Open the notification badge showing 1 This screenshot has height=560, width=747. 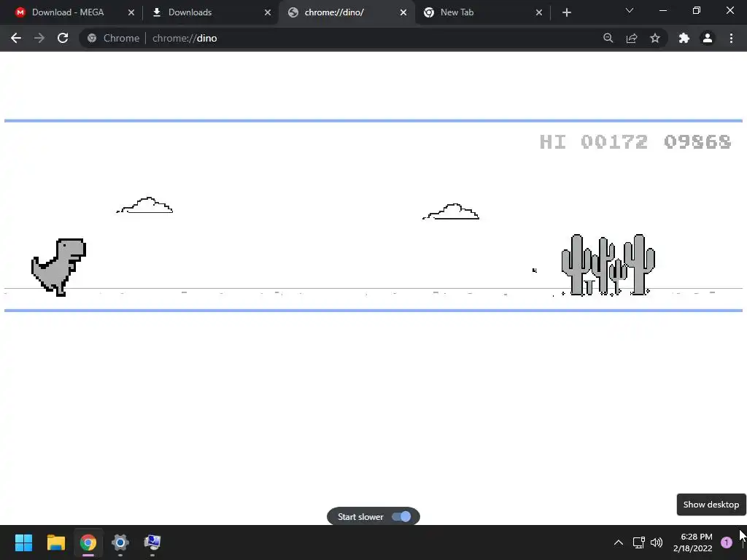point(727,542)
